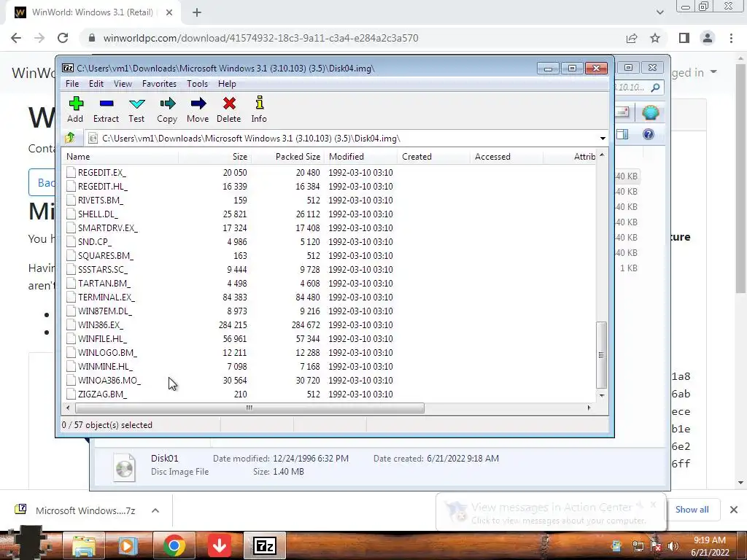Viewport: 747px width, 560px height.
Task: Sort by Name column header
Action: [x=120, y=157]
